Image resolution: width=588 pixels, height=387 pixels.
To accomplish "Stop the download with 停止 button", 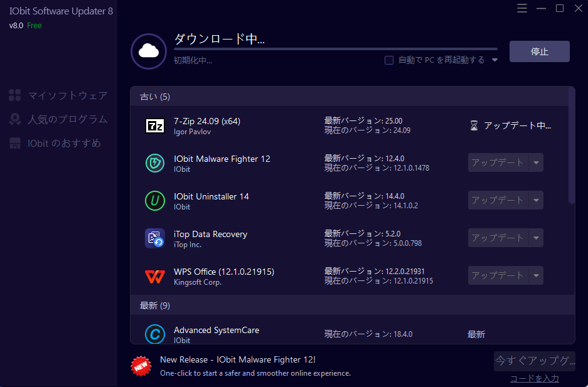I will tap(539, 51).
